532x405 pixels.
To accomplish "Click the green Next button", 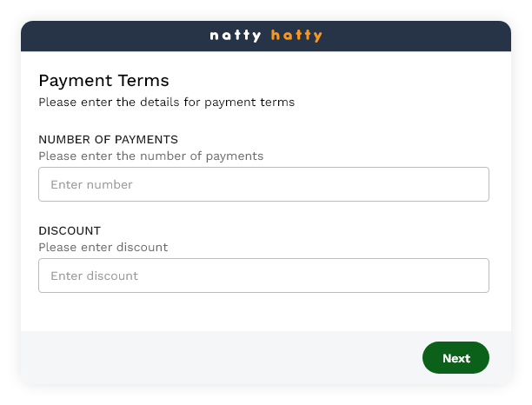I will click(x=456, y=357).
